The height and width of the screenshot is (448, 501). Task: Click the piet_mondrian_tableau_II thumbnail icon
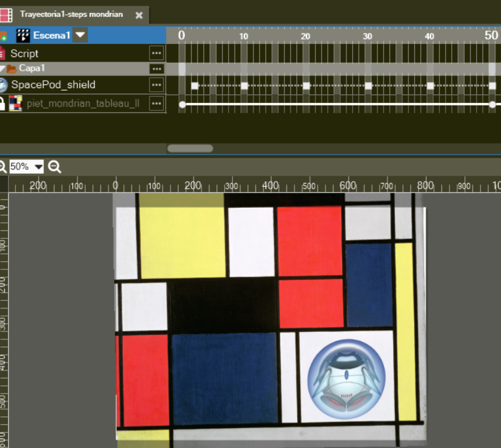tap(16, 103)
